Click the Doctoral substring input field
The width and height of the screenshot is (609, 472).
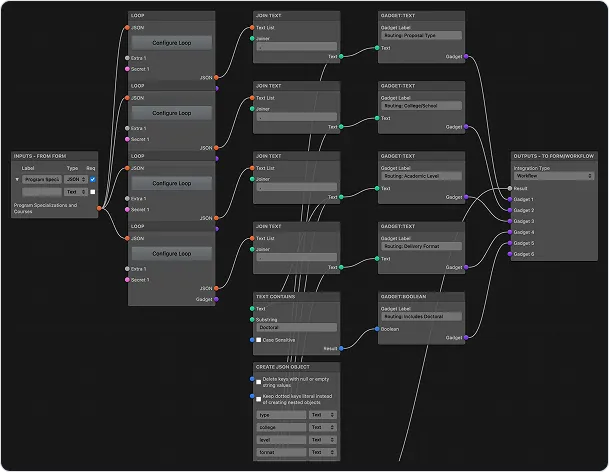(x=297, y=327)
